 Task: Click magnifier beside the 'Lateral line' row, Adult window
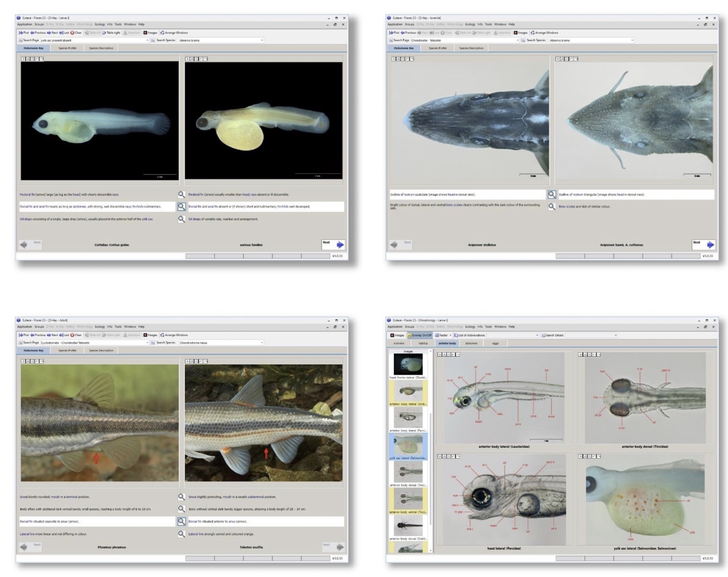[182, 534]
